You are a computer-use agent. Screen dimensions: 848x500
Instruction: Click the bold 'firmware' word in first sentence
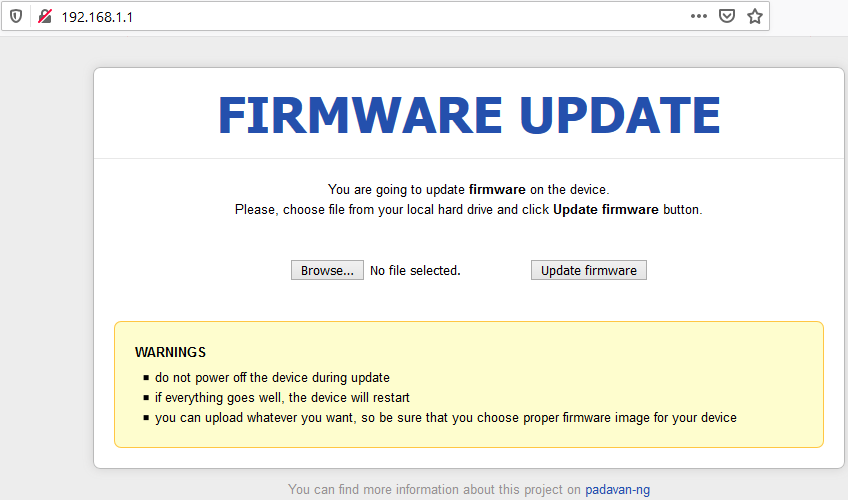(497, 190)
